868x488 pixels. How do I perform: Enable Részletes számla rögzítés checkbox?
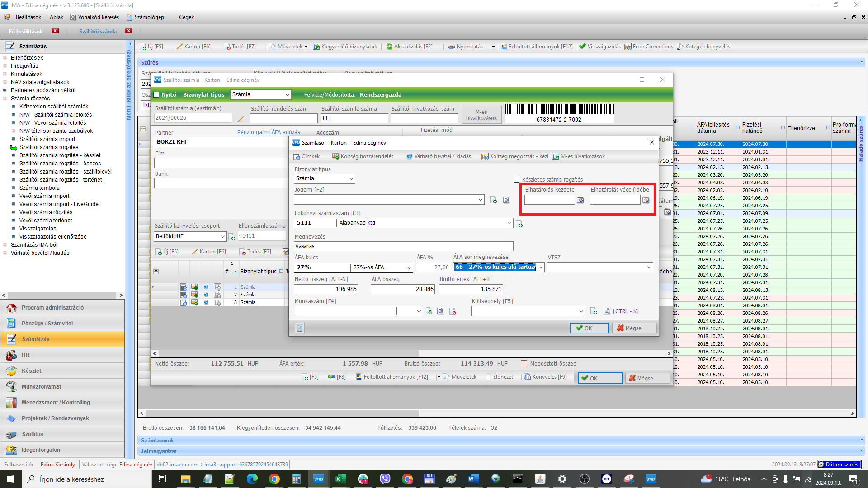pyautogui.click(x=517, y=180)
